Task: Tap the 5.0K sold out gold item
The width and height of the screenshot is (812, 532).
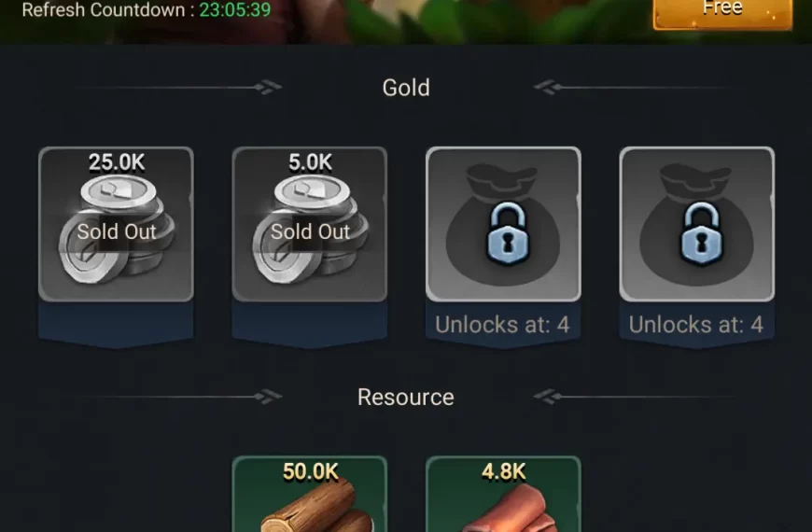Action: 310,224
